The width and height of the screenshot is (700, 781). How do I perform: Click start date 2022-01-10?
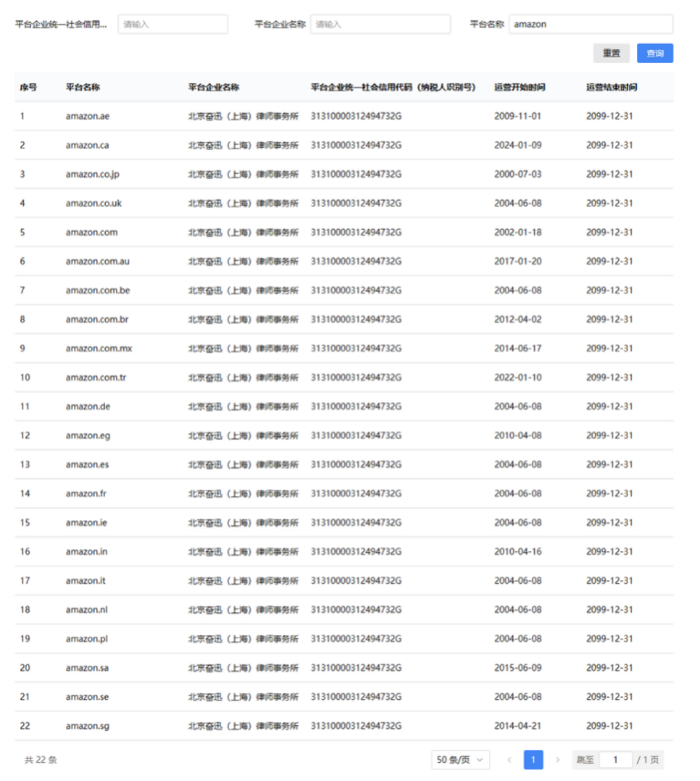pyautogui.click(x=517, y=377)
